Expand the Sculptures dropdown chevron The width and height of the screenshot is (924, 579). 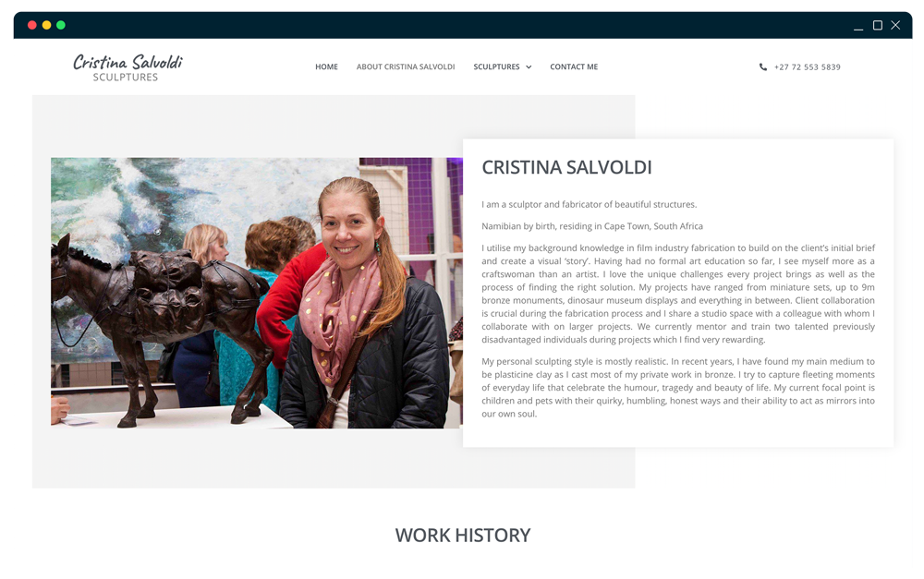pyautogui.click(x=529, y=67)
